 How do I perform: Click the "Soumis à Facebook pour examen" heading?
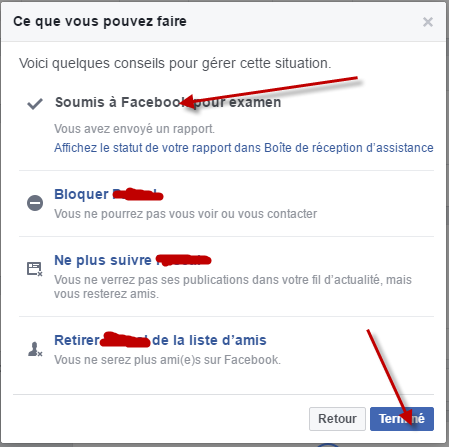coord(168,102)
